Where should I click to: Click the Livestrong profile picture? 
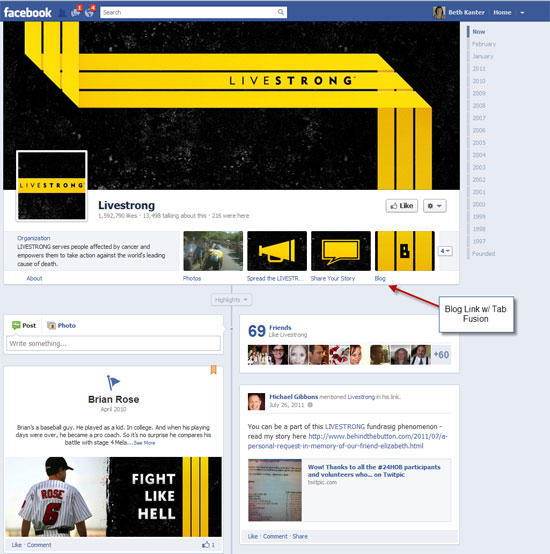point(52,186)
